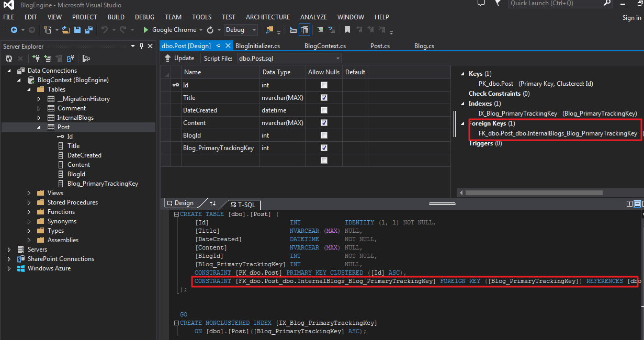Swap panes using the up-down arrows icon
The width and height of the screenshot is (644, 340).
[212, 203]
